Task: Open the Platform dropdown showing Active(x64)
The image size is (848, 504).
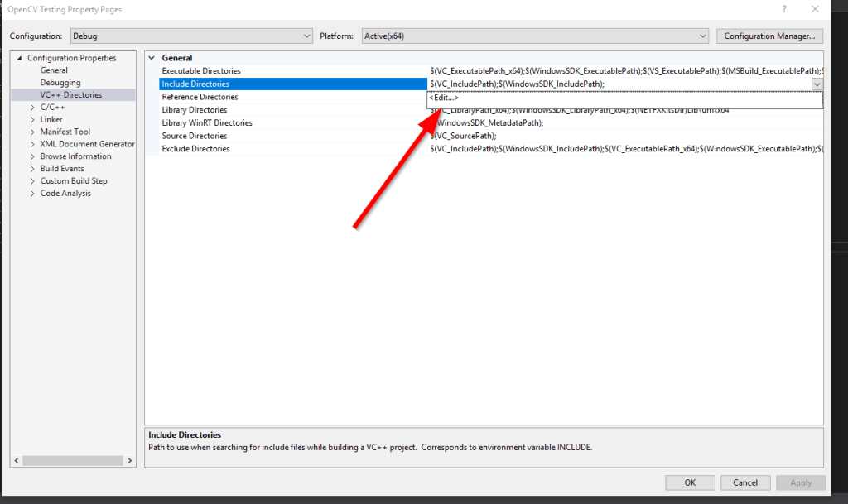Action: coord(535,36)
